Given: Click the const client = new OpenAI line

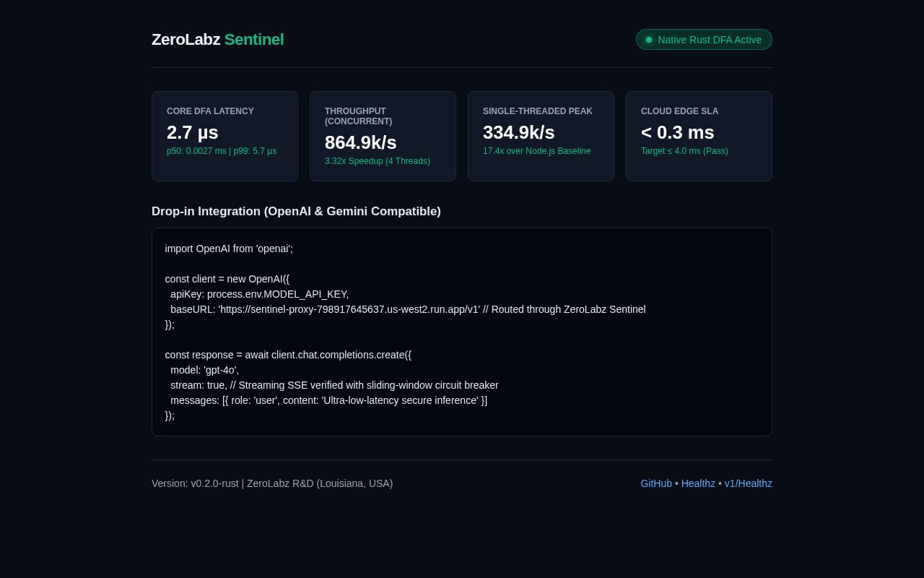Looking at the screenshot, I should (x=227, y=279).
